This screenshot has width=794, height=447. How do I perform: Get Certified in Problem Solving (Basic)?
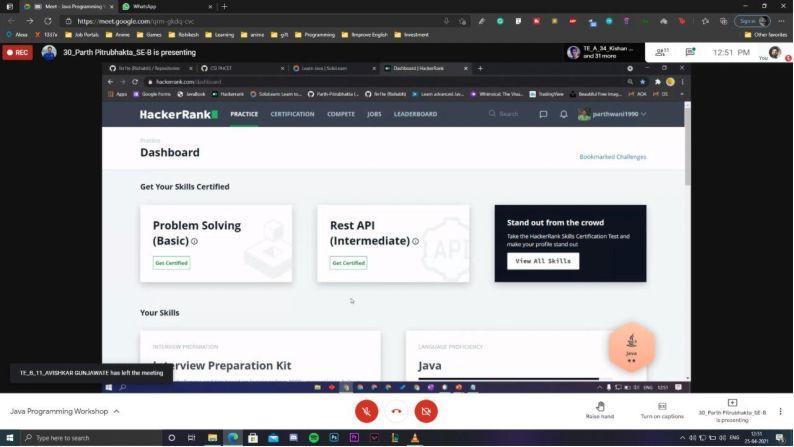coord(171,263)
